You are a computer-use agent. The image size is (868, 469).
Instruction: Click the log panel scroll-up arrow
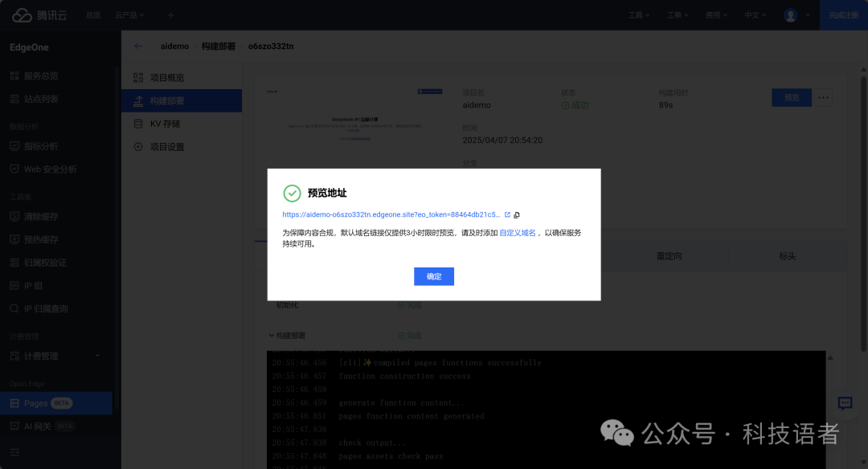click(829, 358)
